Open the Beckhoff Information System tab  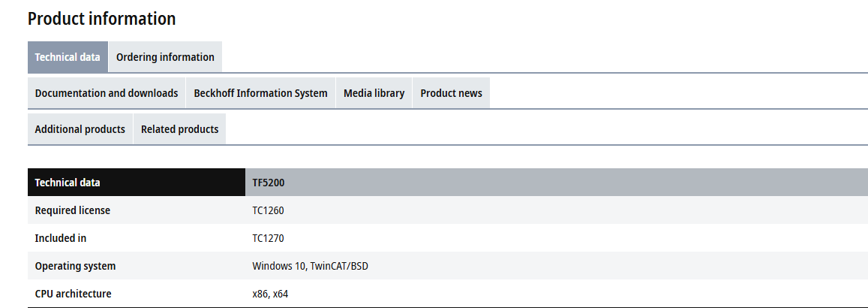(260, 93)
